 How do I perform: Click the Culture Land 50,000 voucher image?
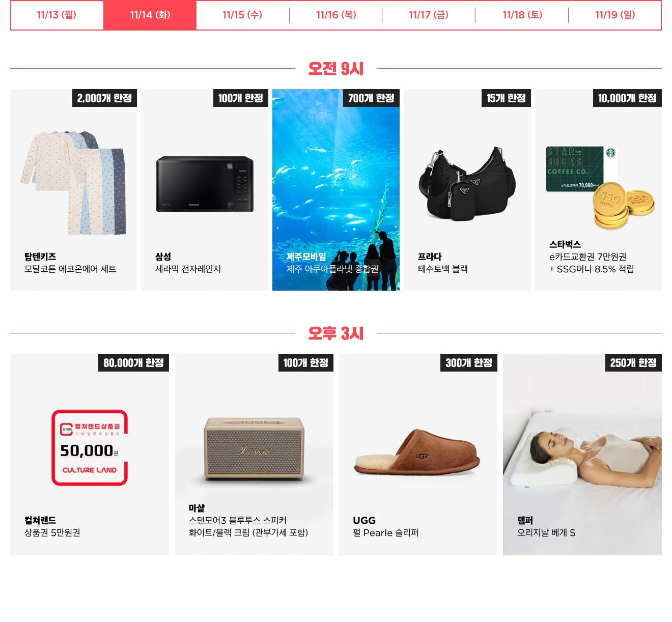coord(90,447)
